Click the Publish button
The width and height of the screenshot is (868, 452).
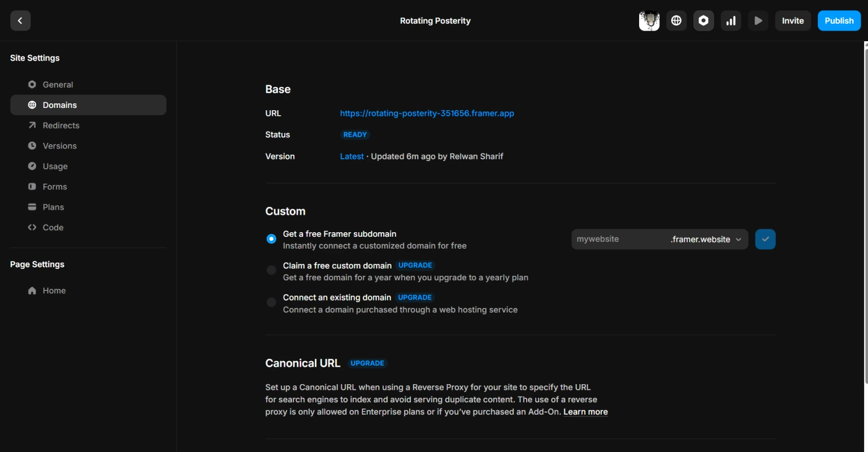(839, 21)
